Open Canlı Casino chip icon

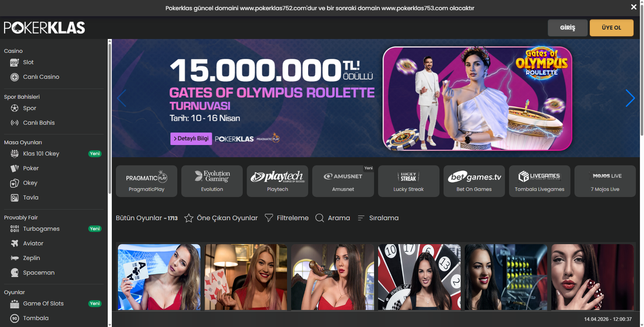[x=15, y=77]
